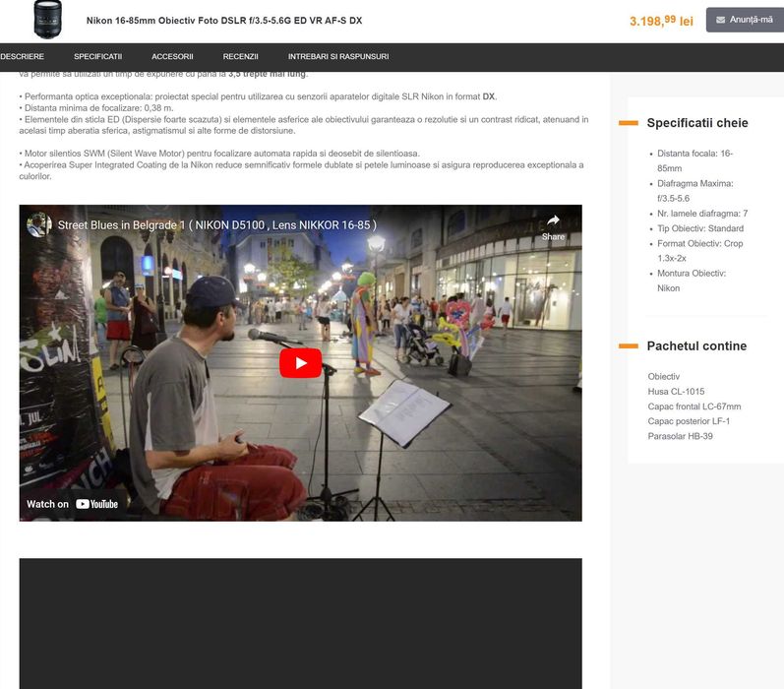Click the price 3.198,99 lei

click(661, 21)
